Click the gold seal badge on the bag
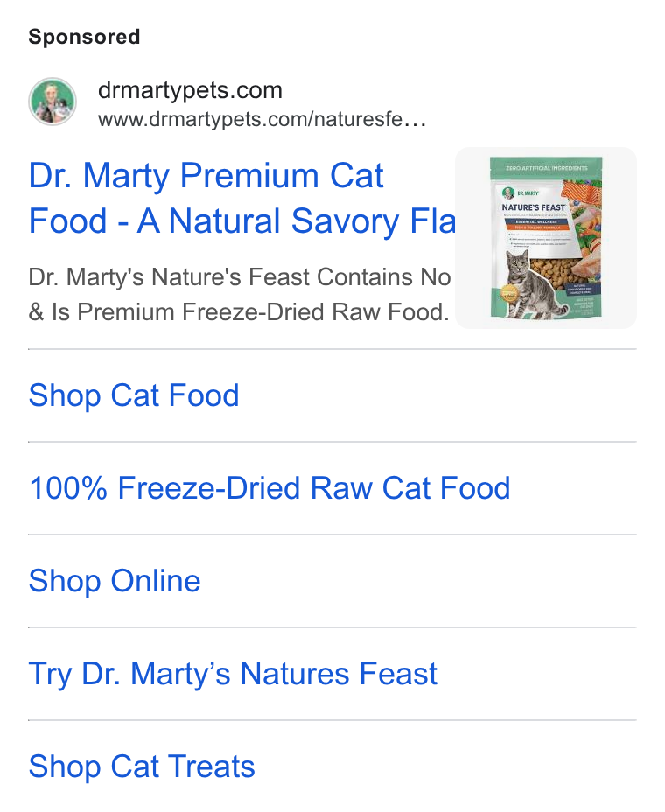The height and width of the screenshot is (812, 665). (x=509, y=294)
